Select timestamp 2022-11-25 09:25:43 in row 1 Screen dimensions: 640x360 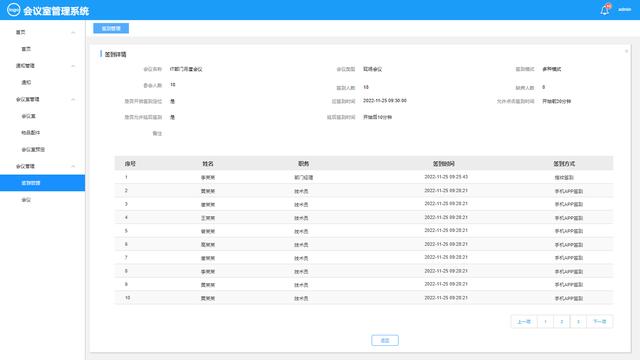[x=446, y=177]
